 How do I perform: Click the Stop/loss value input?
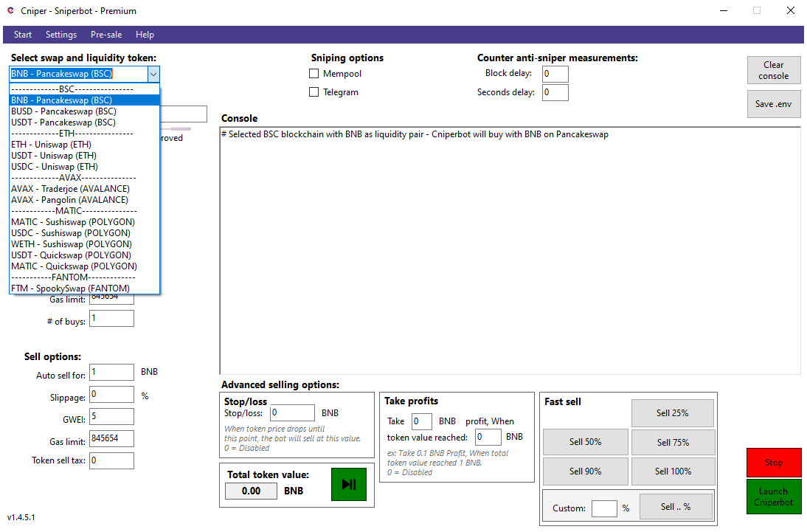pos(292,412)
